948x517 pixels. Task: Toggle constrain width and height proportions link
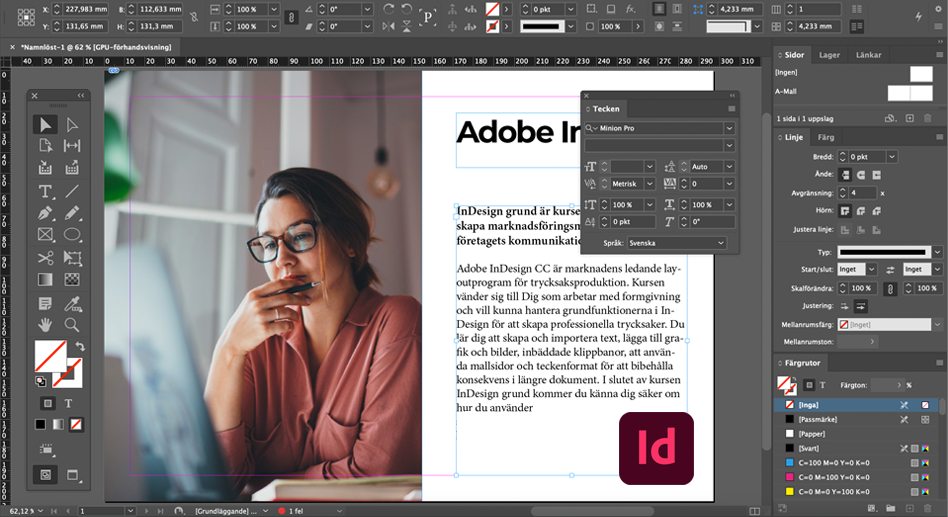(x=194, y=18)
